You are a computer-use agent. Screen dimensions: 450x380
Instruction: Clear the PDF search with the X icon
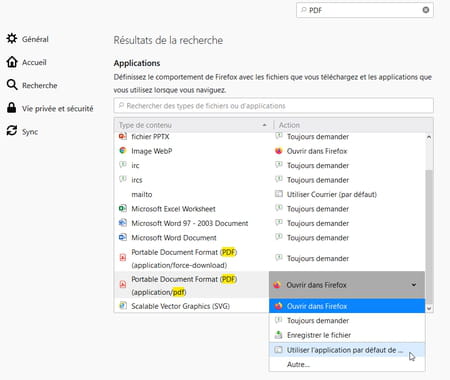click(426, 10)
